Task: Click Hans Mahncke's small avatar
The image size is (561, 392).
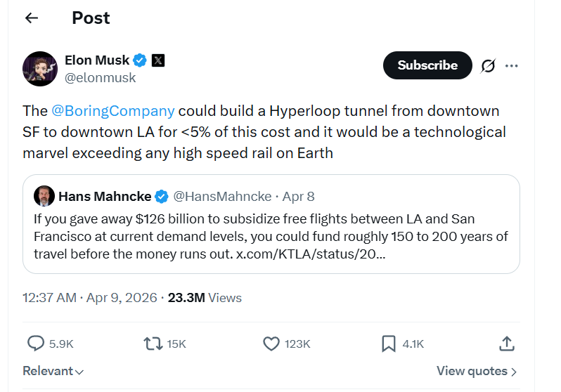Action: (x=44, y=195)
